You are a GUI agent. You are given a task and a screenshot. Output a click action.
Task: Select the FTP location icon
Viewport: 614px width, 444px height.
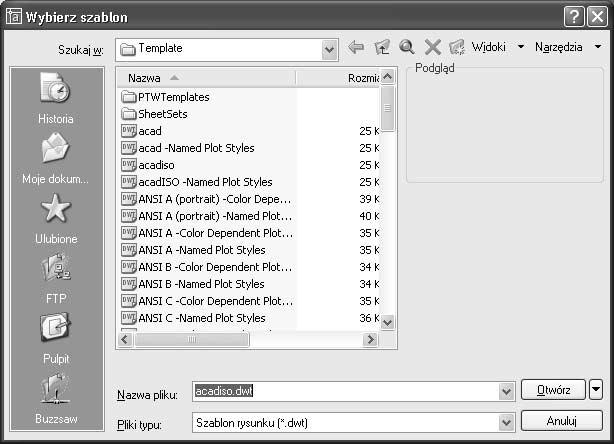pos(56,279)
